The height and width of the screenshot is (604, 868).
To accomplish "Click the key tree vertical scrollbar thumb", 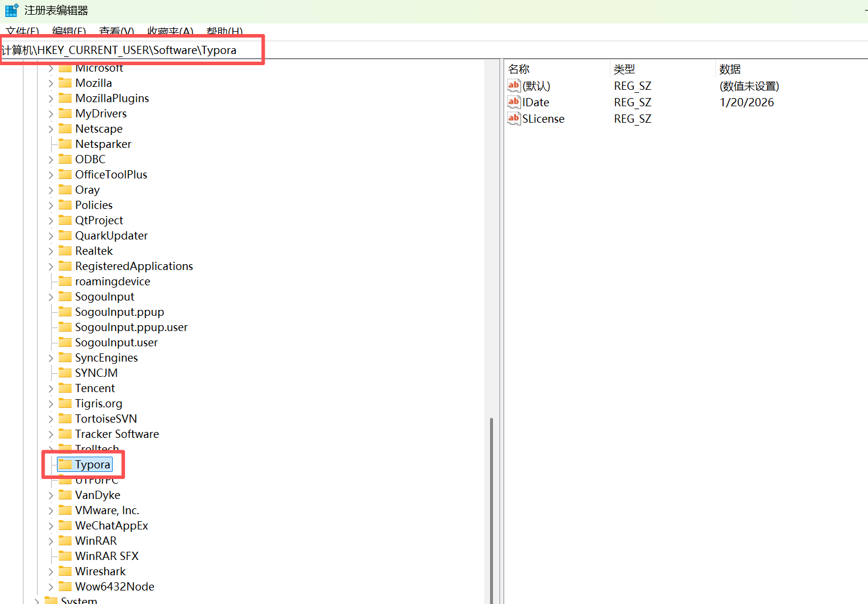I will [x=491, y=509].
